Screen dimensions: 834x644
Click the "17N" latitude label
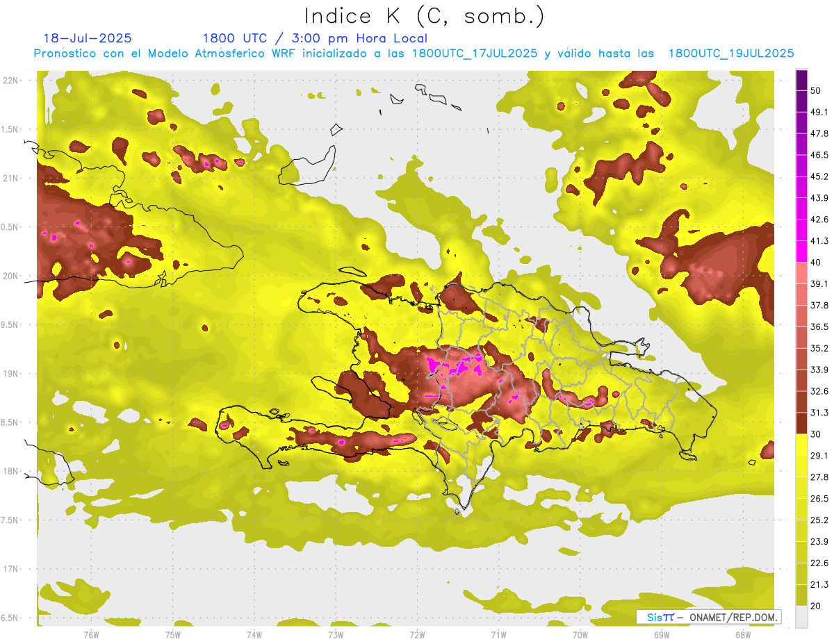11,569
